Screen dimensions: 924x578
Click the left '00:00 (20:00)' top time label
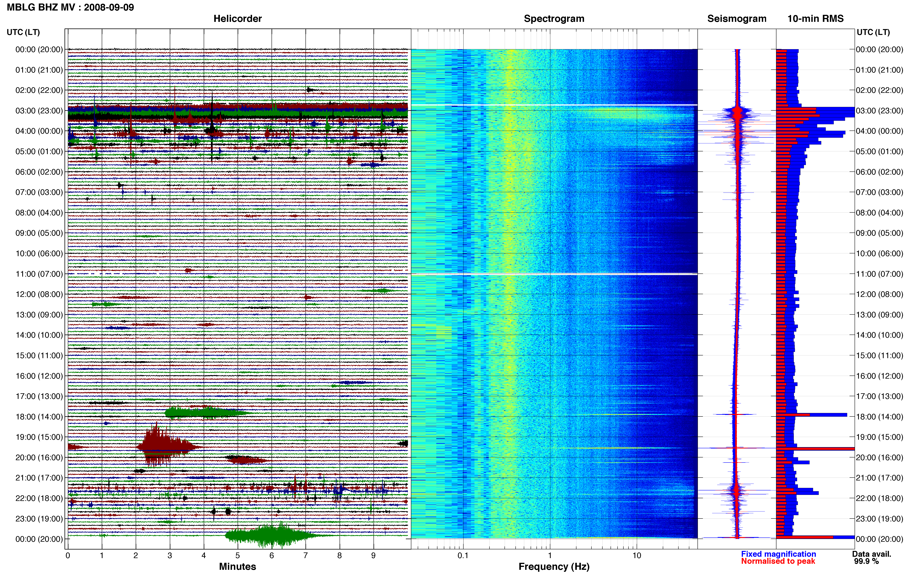(x=39, y=50)
